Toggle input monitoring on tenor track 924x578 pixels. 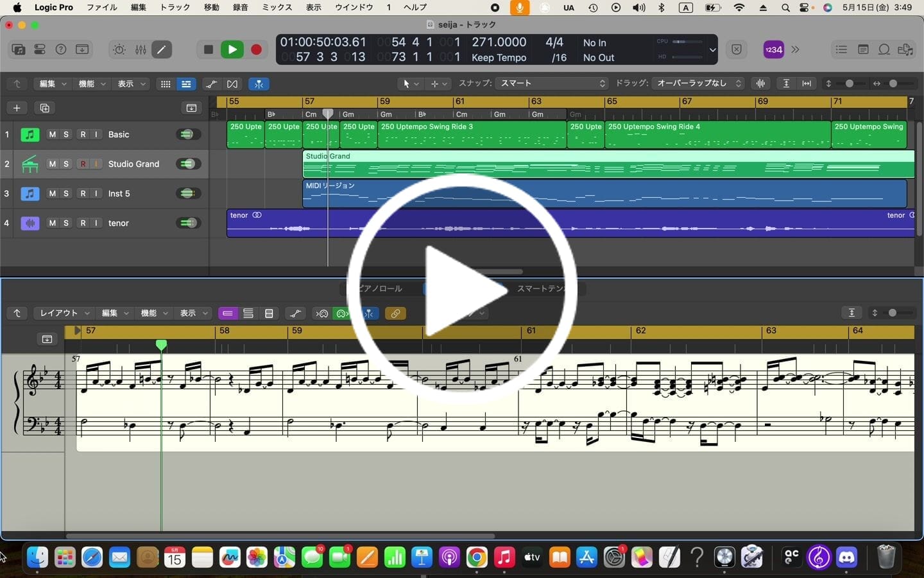[x=96, y=223]
